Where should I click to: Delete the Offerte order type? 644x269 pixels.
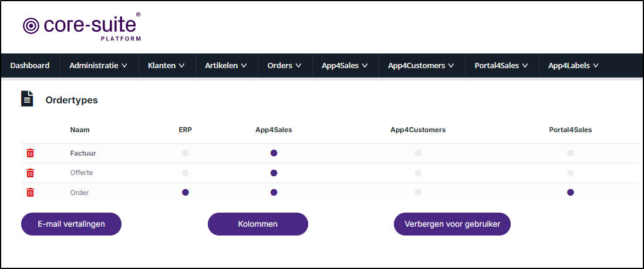point(30,173)
